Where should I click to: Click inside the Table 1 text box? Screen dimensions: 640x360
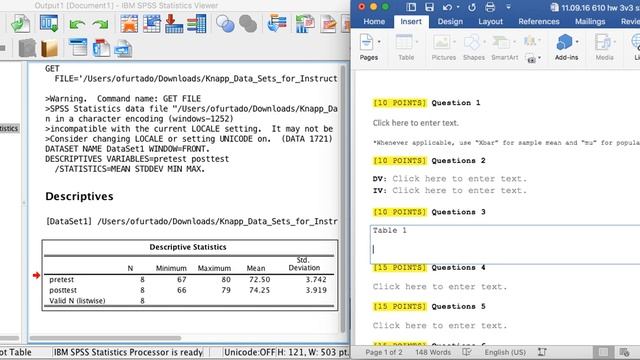(x=505, y=244)
